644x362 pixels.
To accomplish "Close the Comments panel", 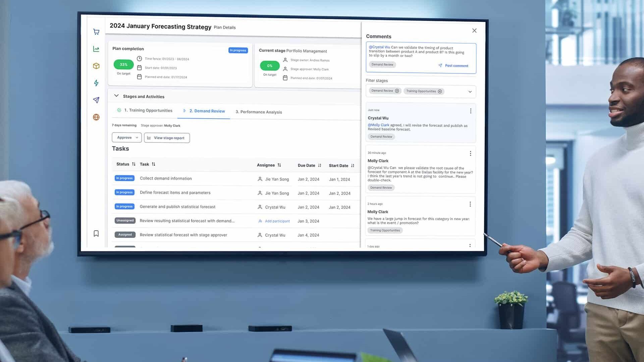I will click(474, 31).
